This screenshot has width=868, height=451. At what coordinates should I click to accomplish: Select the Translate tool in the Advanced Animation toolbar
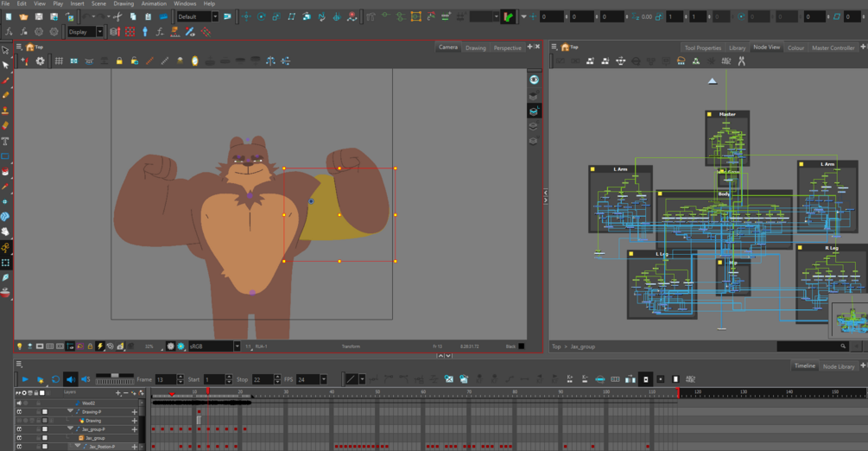tap(246, 16)
